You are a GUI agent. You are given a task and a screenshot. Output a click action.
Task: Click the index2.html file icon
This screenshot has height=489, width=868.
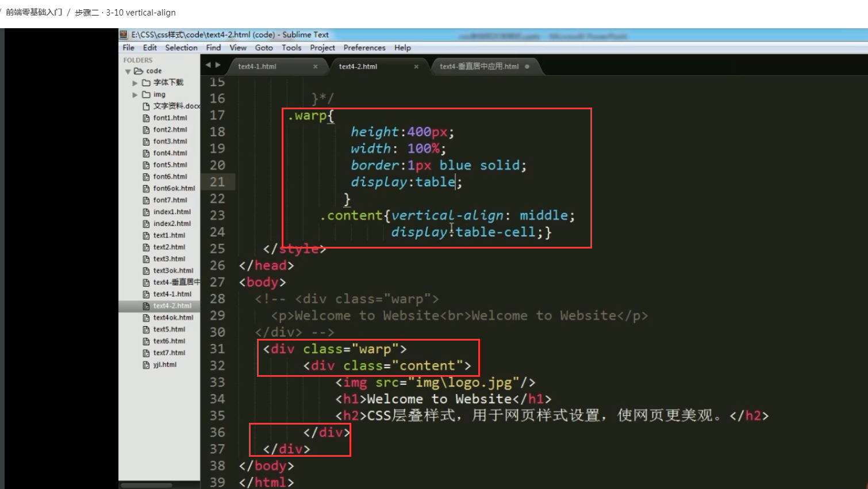click(x=146, y=224)
